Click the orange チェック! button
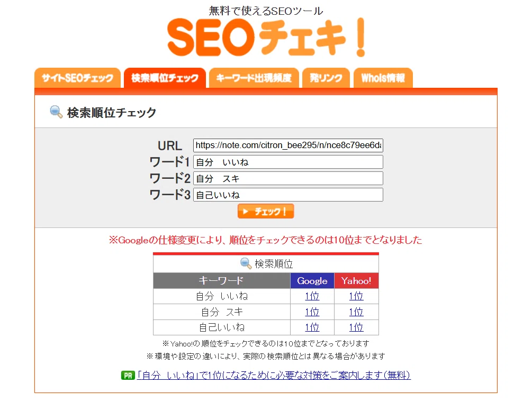The height and width of the screenshot is (402, 532). click(x=266, y=211)
